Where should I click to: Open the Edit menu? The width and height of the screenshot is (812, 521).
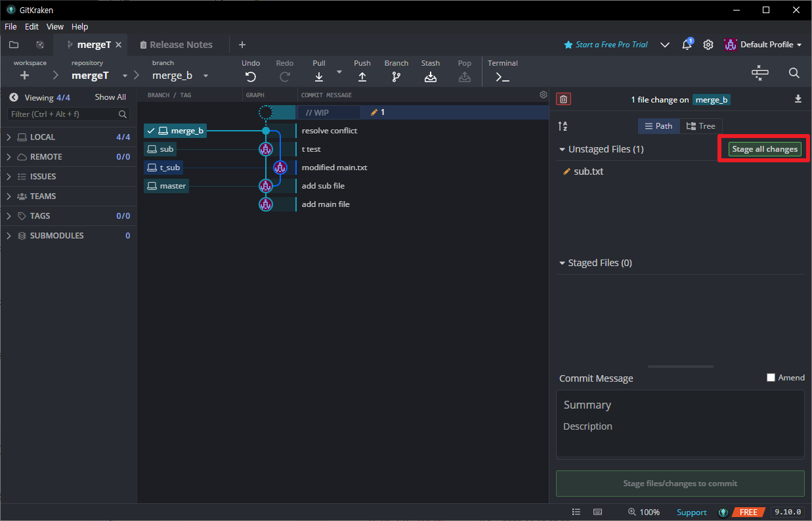coord(32,27)
